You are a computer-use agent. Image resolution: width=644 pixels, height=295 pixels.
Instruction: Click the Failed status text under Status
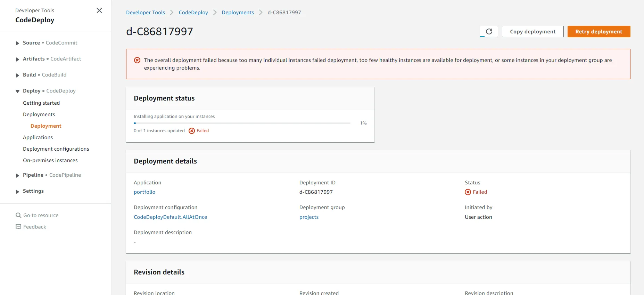tap(480, 192)
